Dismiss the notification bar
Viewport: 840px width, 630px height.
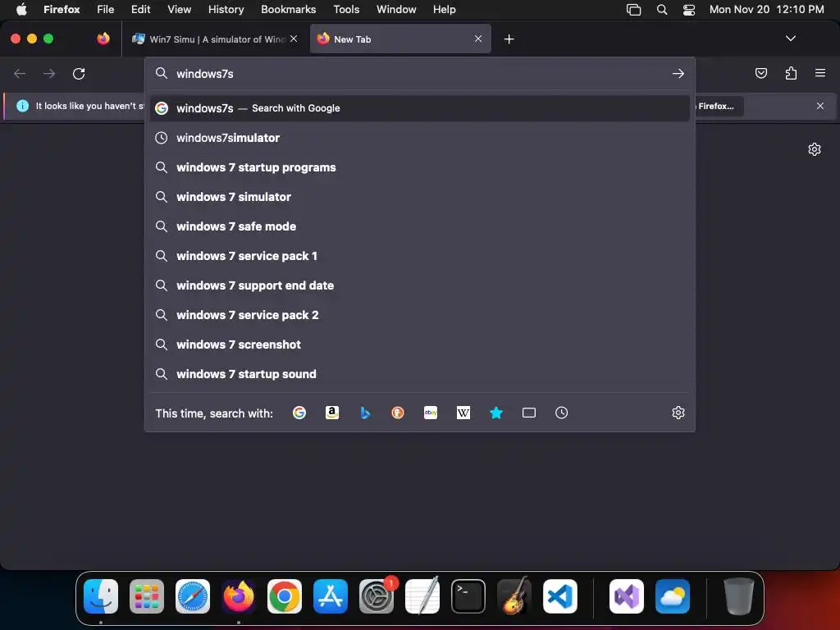tap(820, 106)
